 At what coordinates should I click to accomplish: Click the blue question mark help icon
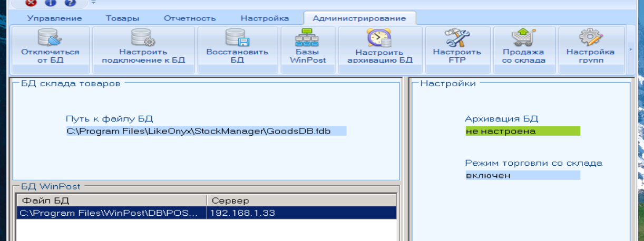[x=70, y=3]
